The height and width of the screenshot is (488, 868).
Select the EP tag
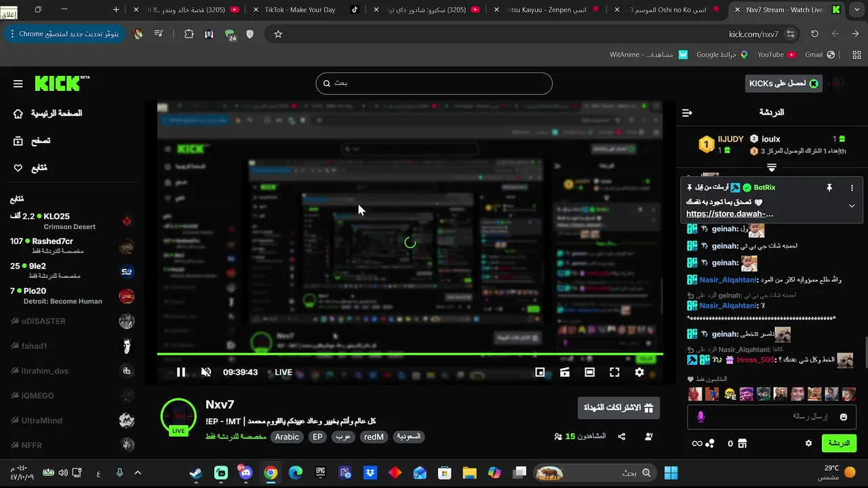coord(317,437)
